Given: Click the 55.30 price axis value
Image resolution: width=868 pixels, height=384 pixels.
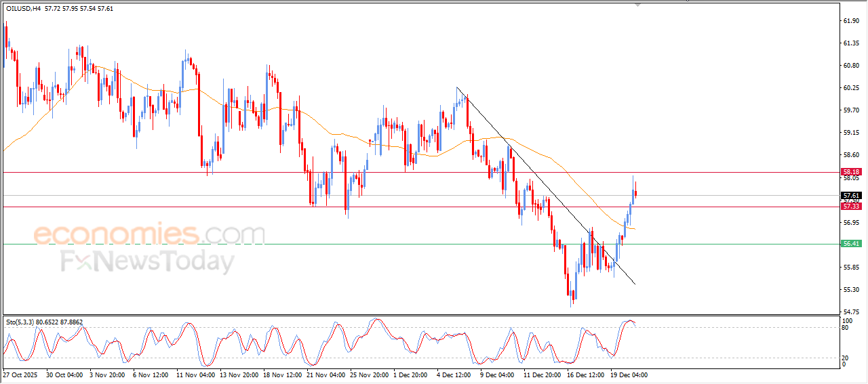Looking at the screenshot, I should (x=852, y=289).
